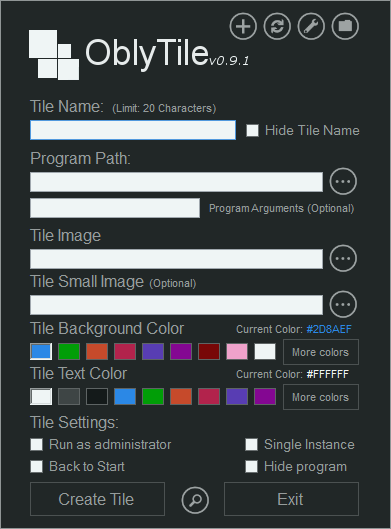Viewport: 391px width, 529px height.
Task: Browse for Tile Small Image ellipsis button
Action: click(x=343, y=304)
